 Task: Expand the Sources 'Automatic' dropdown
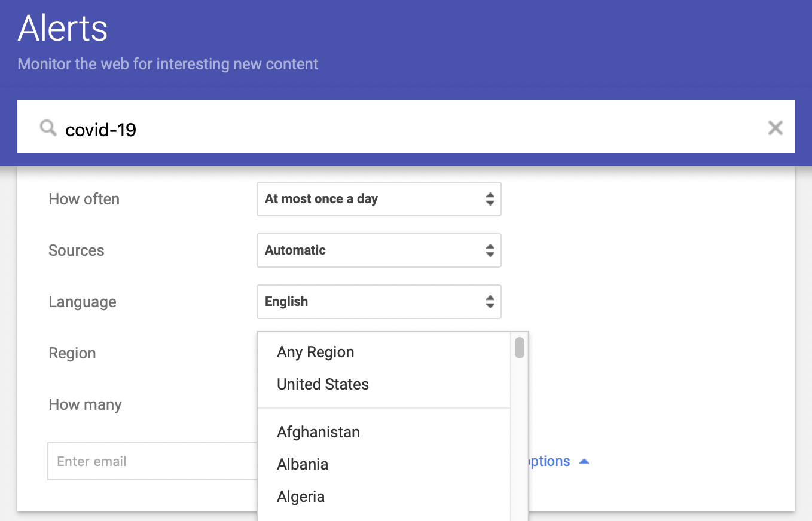(378, 250)
